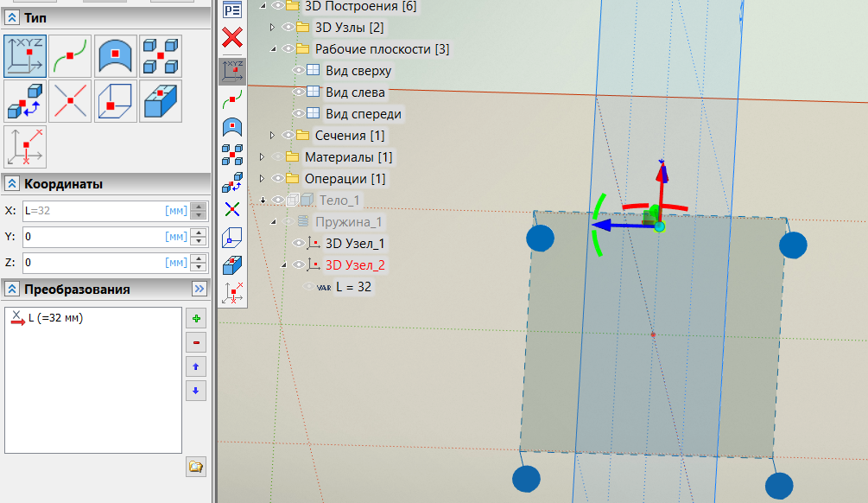Choose the wireframe cube vertex type in Тип panel

point(116,101)
